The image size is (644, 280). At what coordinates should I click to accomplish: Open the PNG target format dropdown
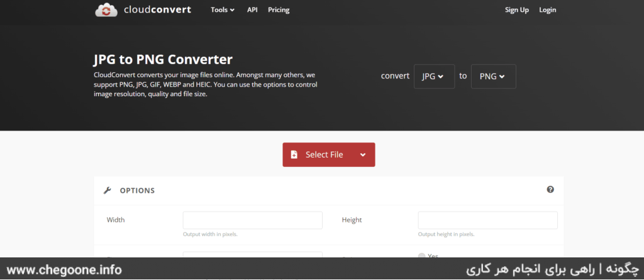point(493,76)
